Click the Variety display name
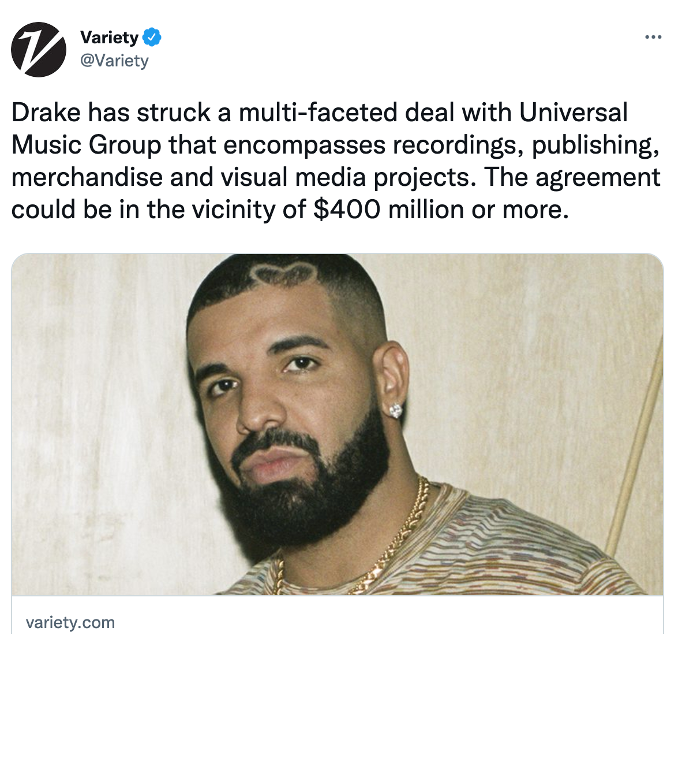 coord(110,38)
